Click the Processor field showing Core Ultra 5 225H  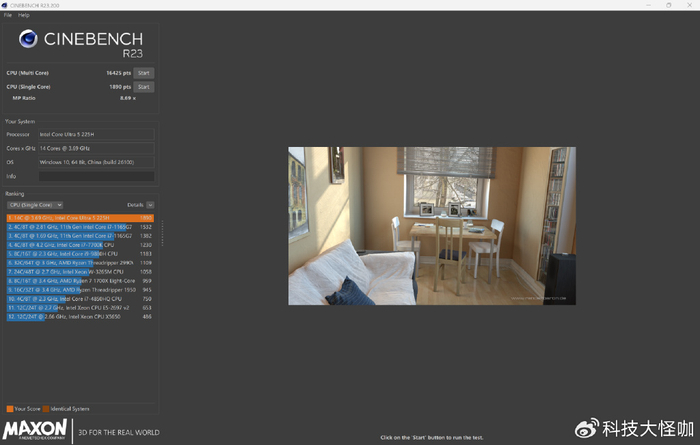96,134
